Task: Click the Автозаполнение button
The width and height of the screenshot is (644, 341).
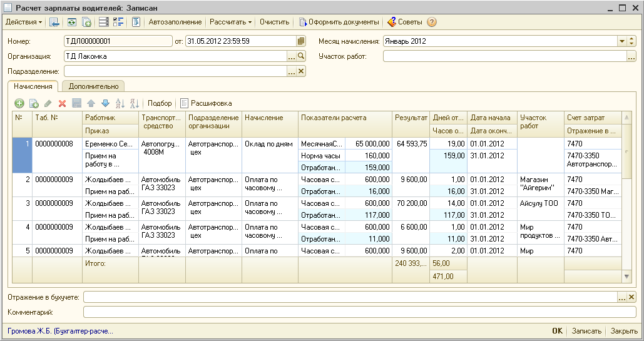Action: click(x=175, y=22)
